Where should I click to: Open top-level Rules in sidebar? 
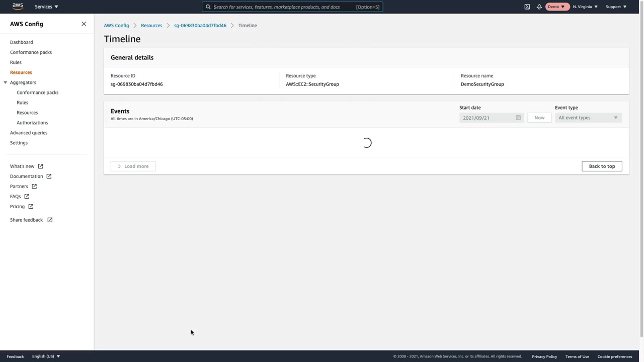click(16, 62)
